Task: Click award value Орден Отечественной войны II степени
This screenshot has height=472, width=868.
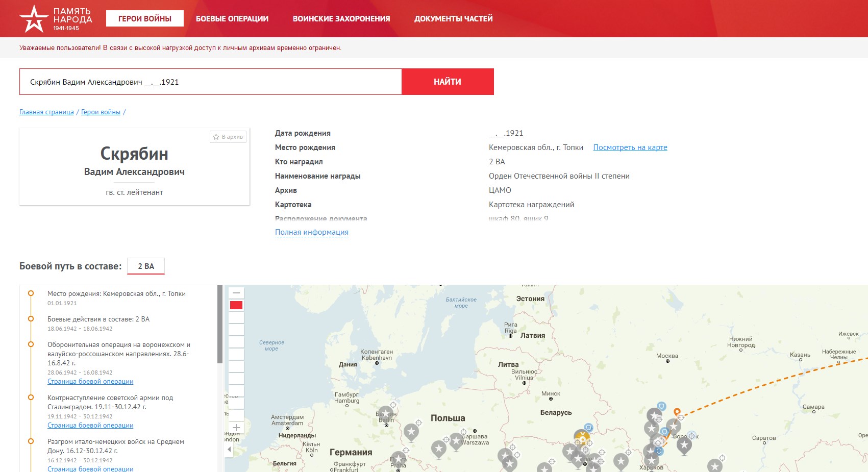Action: 559,176
